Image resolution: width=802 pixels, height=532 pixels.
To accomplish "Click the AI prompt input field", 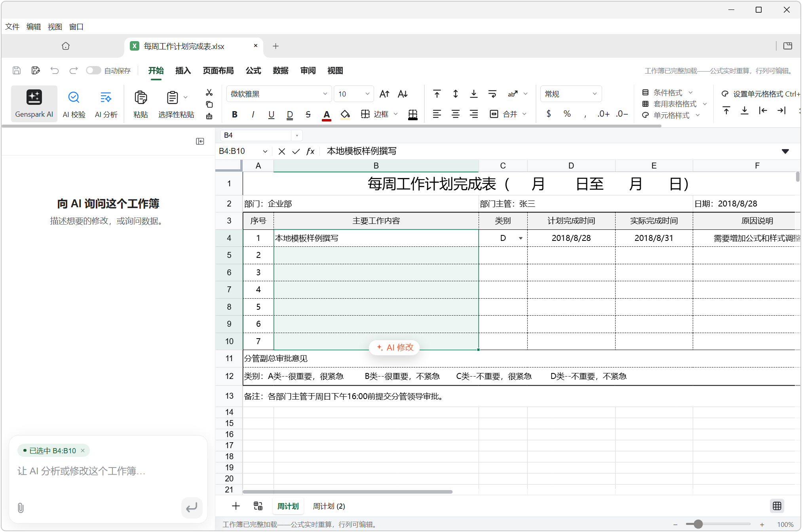I will (x=108, y=471).
